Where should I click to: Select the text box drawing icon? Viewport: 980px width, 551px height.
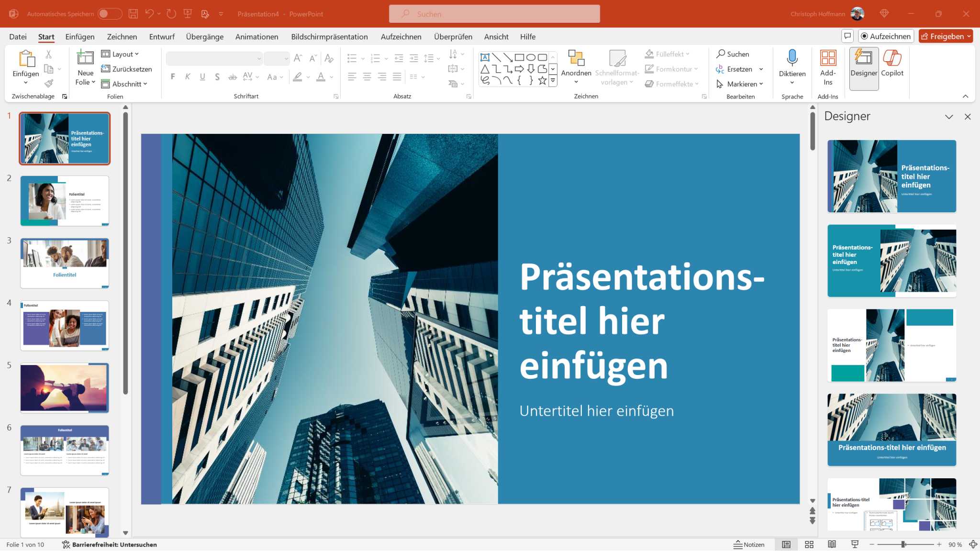point(485,57)
